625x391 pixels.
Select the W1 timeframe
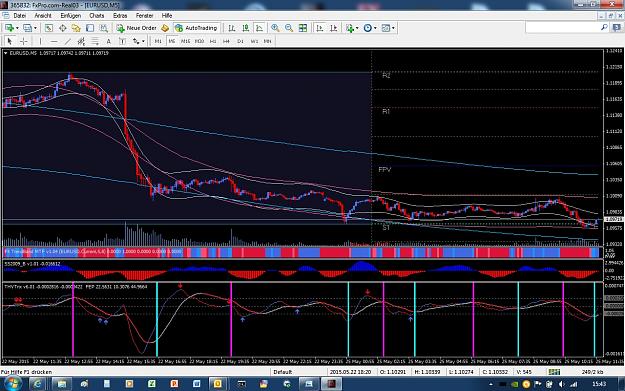[x=254, y=41]
